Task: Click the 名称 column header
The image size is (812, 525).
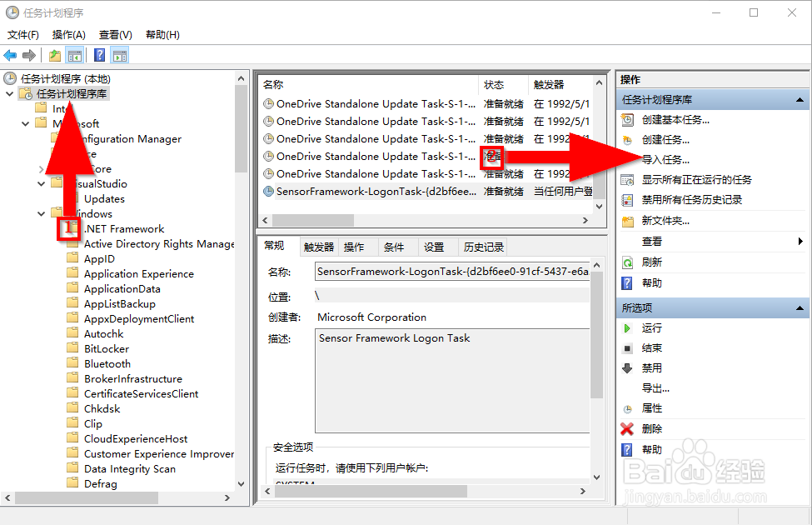Action: (x=368, y=84)
